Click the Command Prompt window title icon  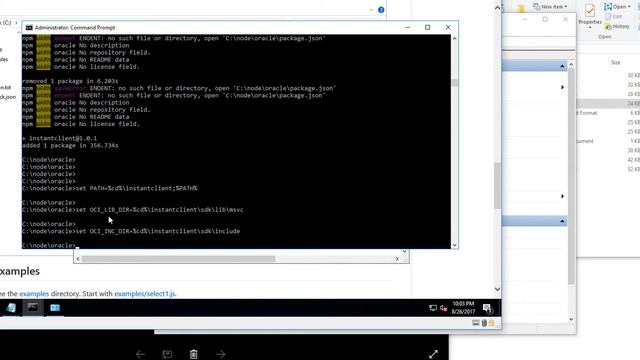[29, 27]
